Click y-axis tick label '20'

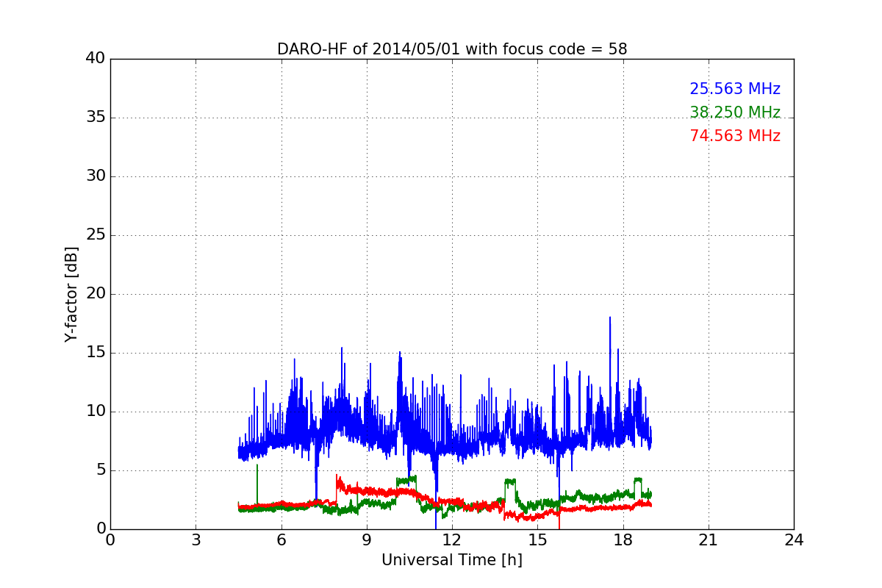96,294
